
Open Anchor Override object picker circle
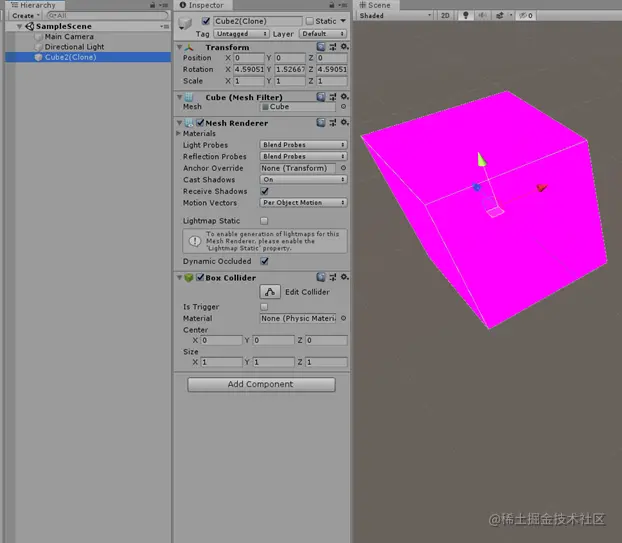[344, 168]
